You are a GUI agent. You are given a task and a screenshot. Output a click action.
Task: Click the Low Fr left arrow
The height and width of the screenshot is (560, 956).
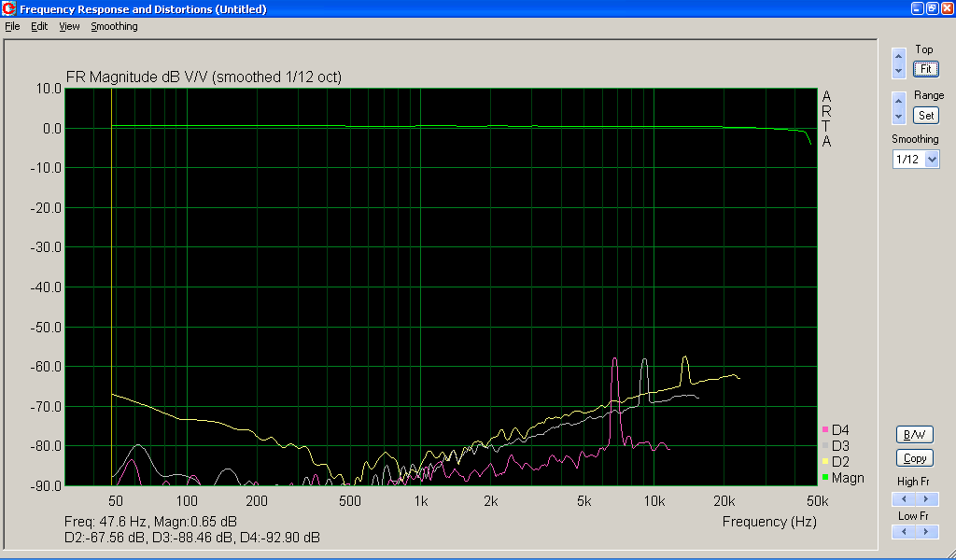point(904,532)
